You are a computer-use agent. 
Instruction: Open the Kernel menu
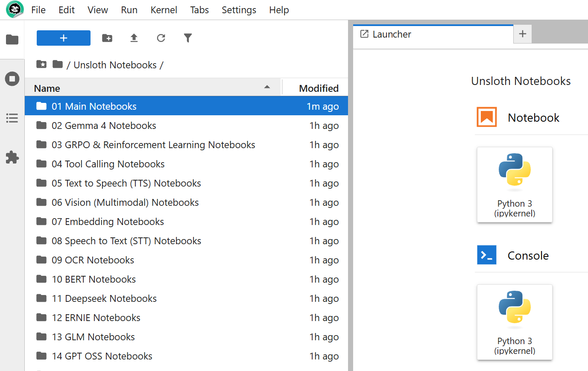pyautogui.click(x=164, y=10)
